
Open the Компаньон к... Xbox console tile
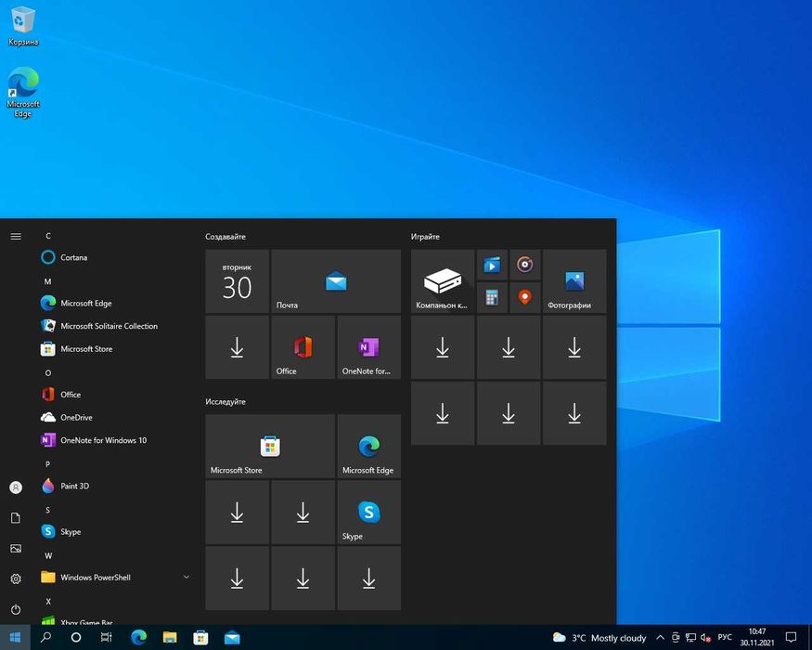click(443, 281)
